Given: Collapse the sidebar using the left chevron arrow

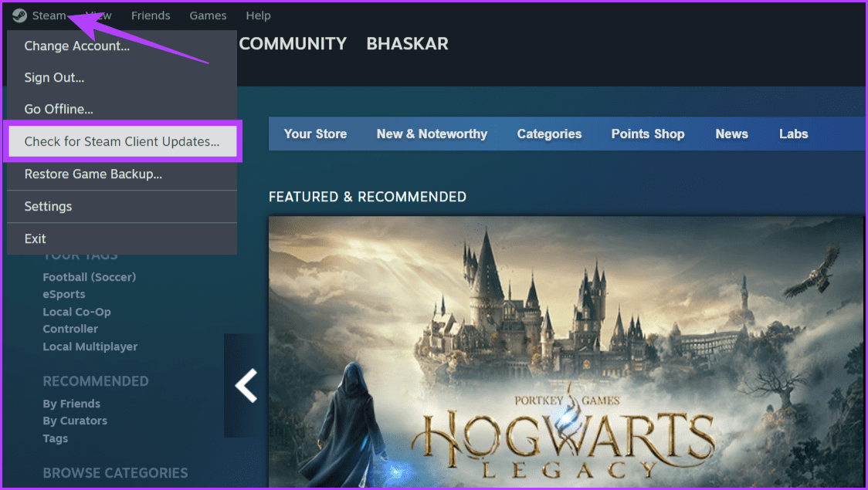Looking at the screenshot, I should point(244,386).
